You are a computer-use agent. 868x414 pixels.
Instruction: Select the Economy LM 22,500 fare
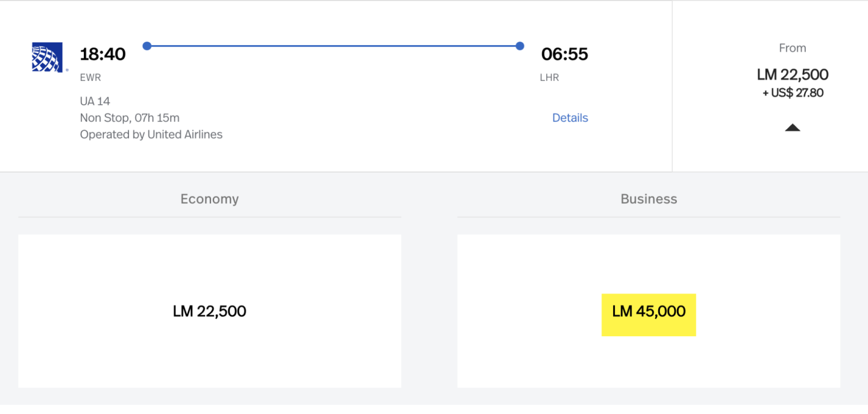[209, 311]
